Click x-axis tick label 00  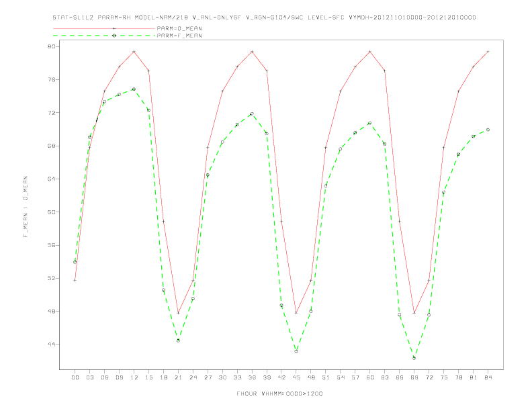[75, 377]
